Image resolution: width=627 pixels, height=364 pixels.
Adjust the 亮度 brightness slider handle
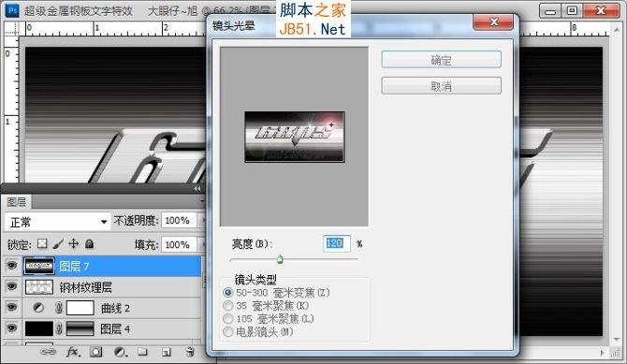click(x=280, y=259)
